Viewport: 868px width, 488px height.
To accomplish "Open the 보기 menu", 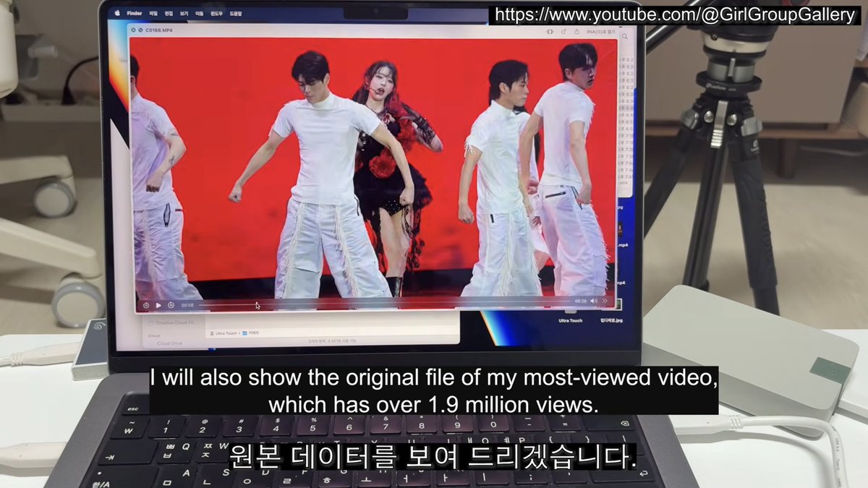I will click(x=184, y=13).
